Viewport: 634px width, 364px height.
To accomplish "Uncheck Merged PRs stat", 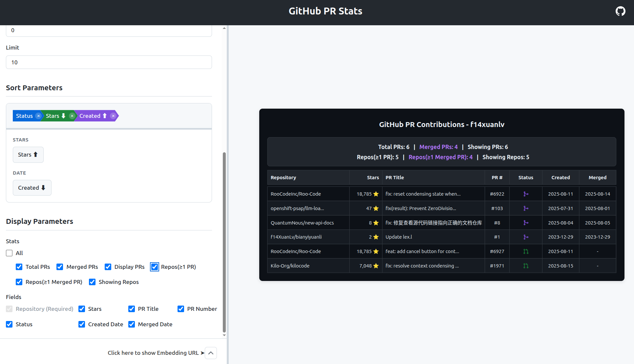I will [60, 267].
